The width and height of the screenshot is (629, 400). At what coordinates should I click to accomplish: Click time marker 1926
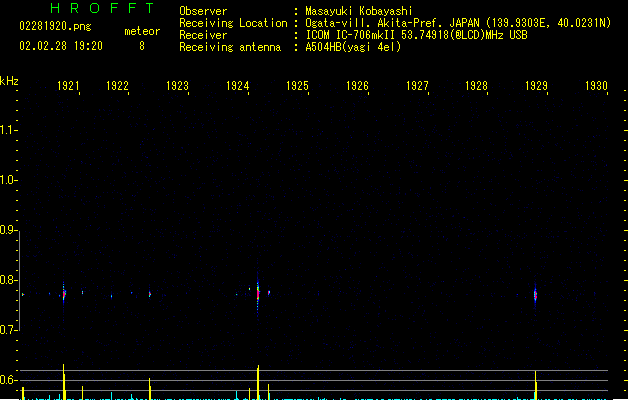(357, 85)
